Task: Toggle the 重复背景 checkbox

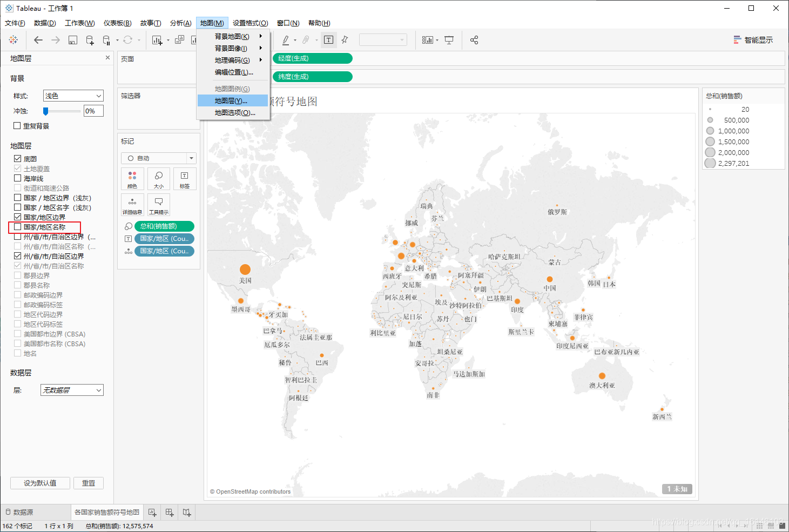Action: click(x=17, y=126)
